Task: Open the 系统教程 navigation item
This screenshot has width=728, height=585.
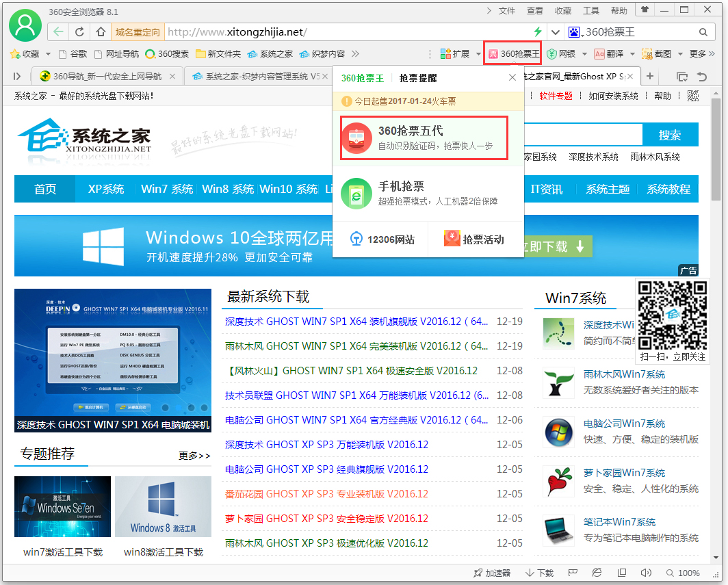Action: tap(668, 189)
